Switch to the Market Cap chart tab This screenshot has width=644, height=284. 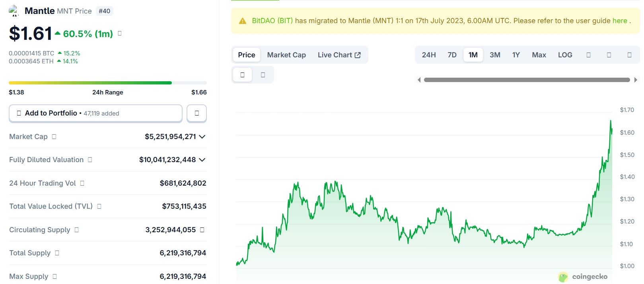coord(286,55)
